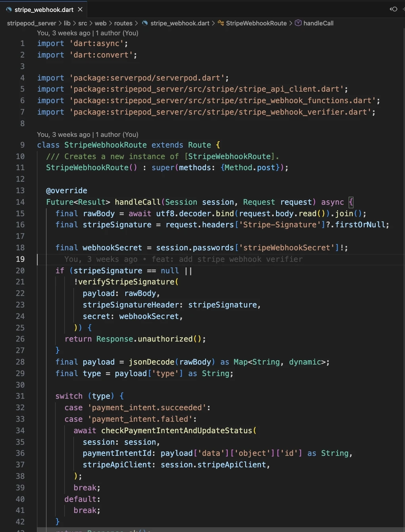
Task: Click the Dart file icon in tab
Action: coord(9,9)
